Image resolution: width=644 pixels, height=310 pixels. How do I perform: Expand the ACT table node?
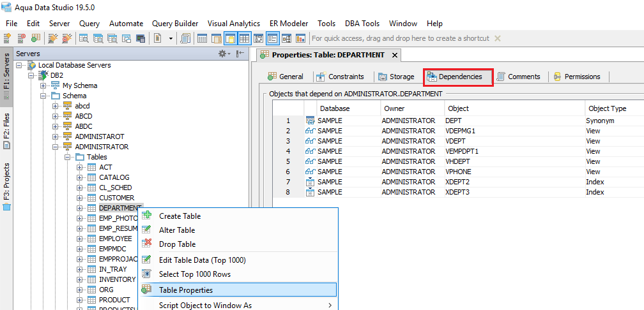80,167
